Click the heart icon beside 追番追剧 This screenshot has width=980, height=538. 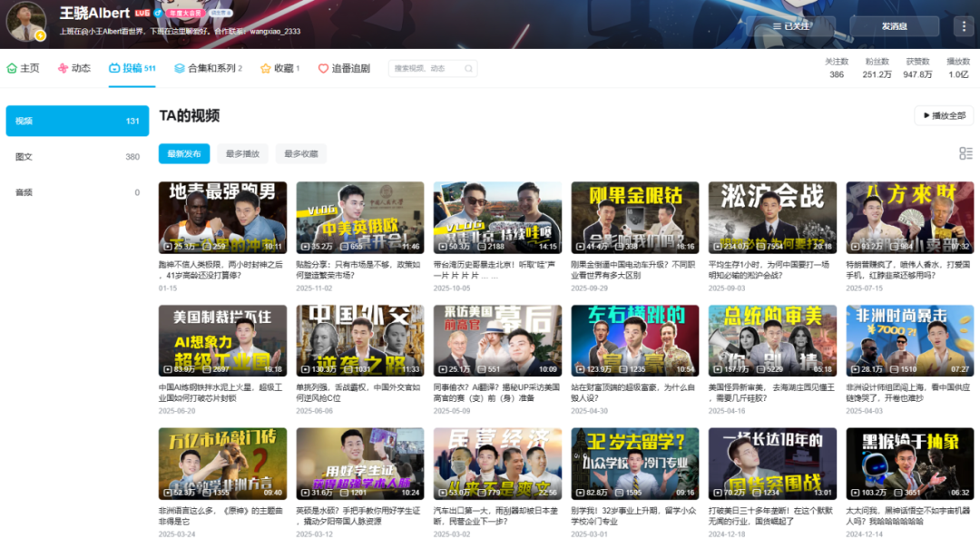(x=323, y=68)
